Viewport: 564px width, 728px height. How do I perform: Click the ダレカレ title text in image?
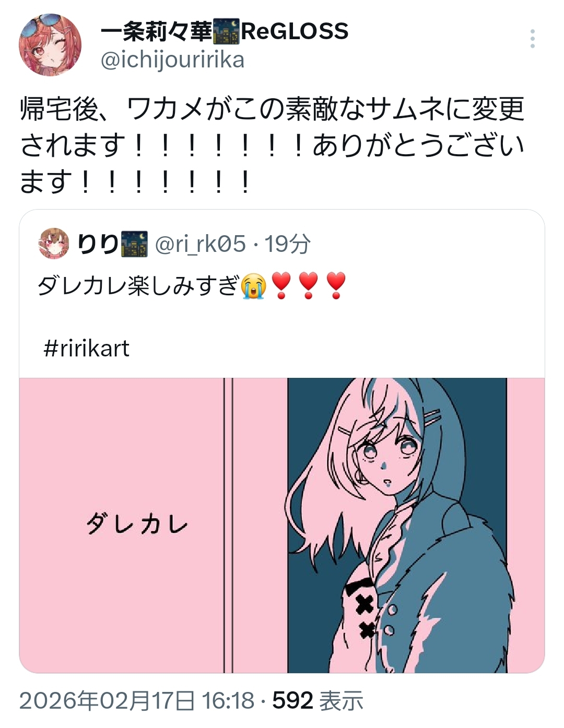pos(137,524)
